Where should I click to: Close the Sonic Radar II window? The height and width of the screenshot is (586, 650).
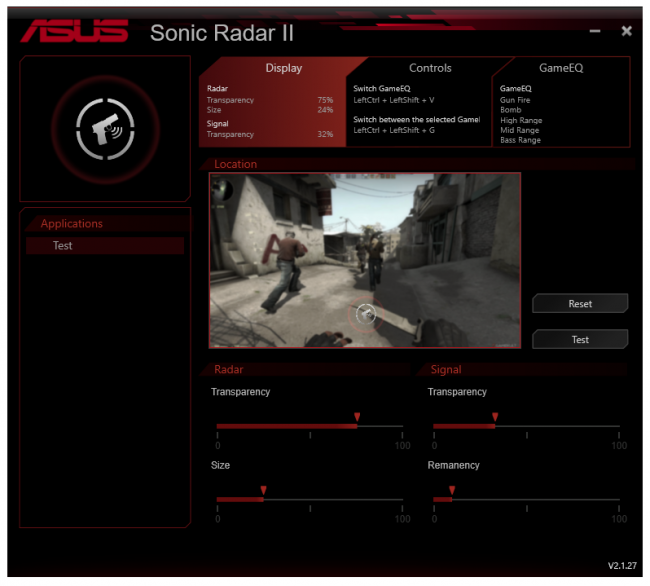[x=626, y=31]
